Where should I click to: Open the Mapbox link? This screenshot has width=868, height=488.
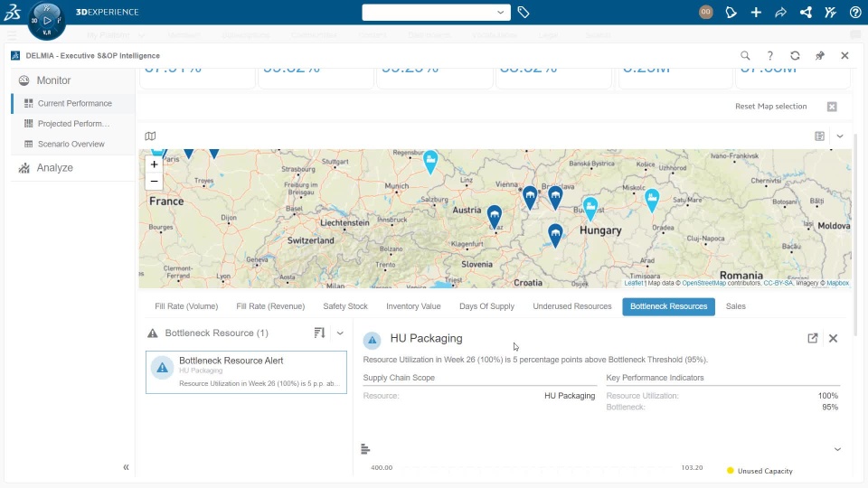[x=837, y=283]
